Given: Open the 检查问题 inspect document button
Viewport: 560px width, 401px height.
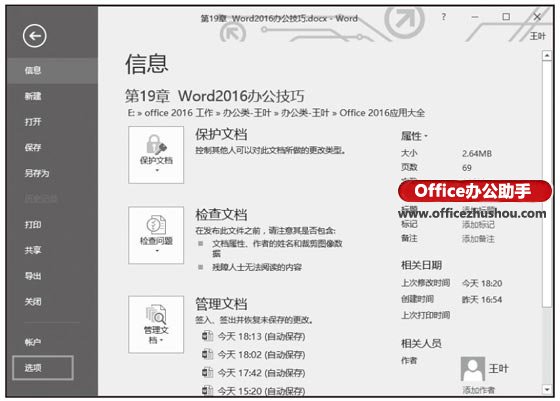Looking at the screenshot, I should [156, 235].
